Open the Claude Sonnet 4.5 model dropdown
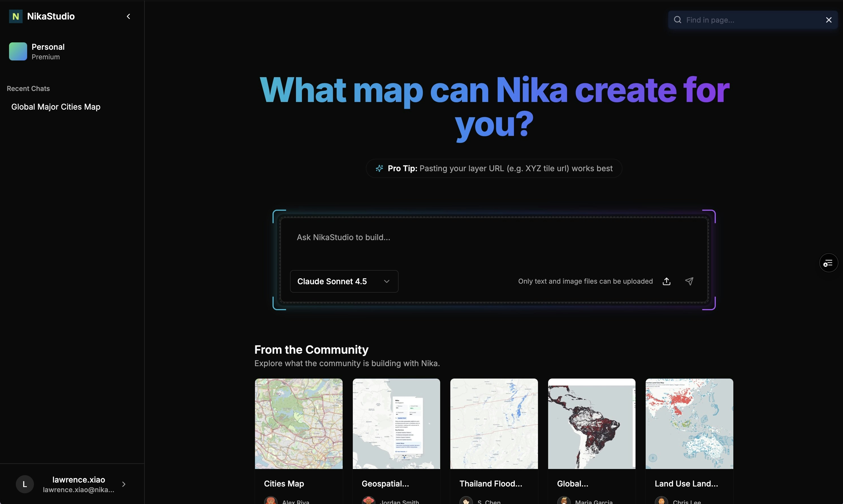 click(x=343, y=281)
